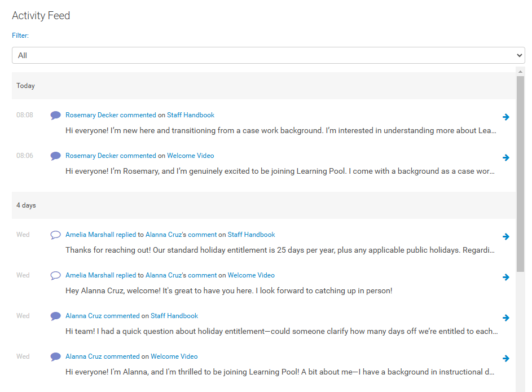Click arrow icon for Rosemary's Welcome Video comment

coord(506,158)
